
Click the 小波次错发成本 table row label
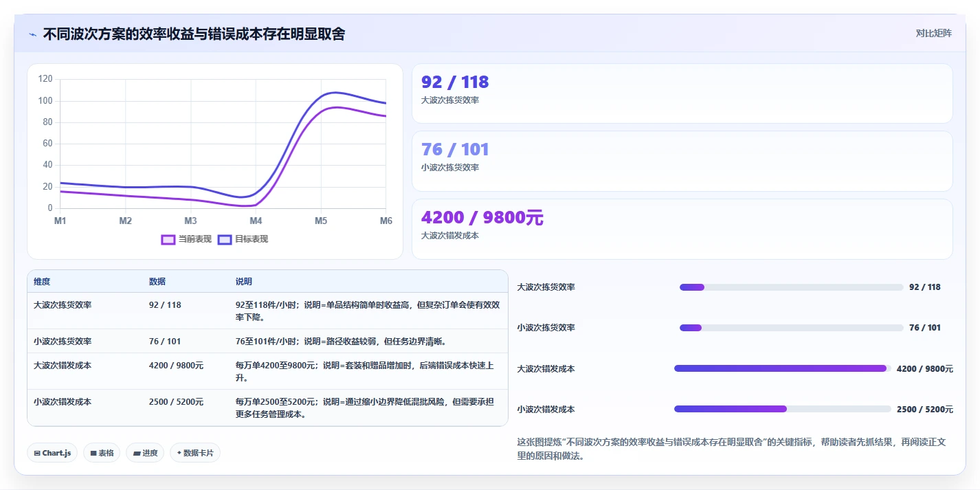click(63, 401)
